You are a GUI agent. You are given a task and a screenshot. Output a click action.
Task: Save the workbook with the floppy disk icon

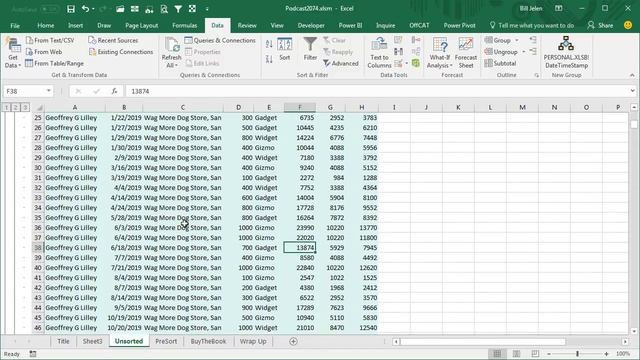click(71, 9)
